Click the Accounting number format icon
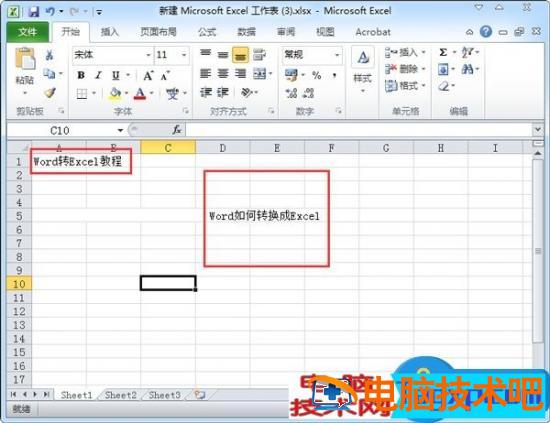Viewport: 550px width, 423px height. 291,74
